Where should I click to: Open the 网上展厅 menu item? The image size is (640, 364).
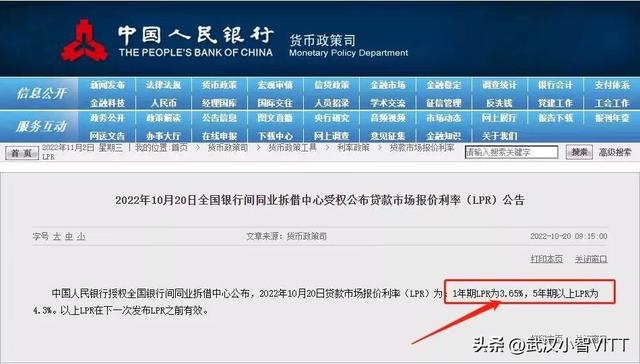pyautogui.click(x=499, y=118)
